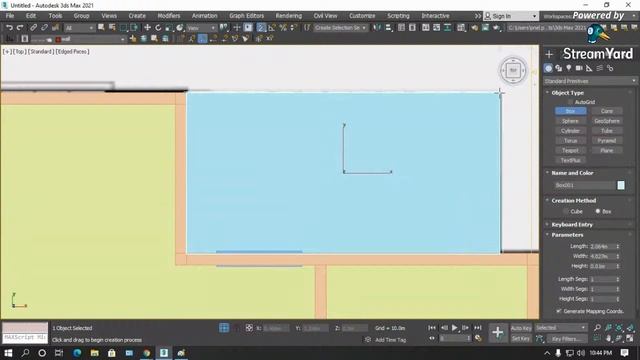Open the reference coordinate View dropdown
Image resolution: width=640 pixels, height=360 pixels.
tap(201, 28)
